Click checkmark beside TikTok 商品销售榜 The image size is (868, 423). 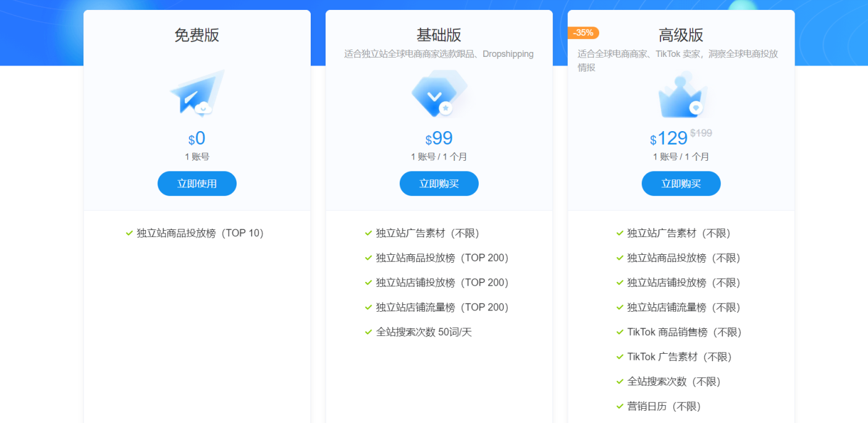(620, 332)
